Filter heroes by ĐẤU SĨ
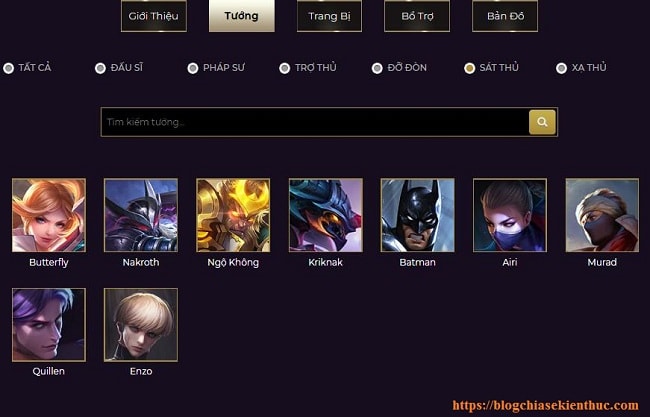Screen dimensions: 650x417 point(100,68)
